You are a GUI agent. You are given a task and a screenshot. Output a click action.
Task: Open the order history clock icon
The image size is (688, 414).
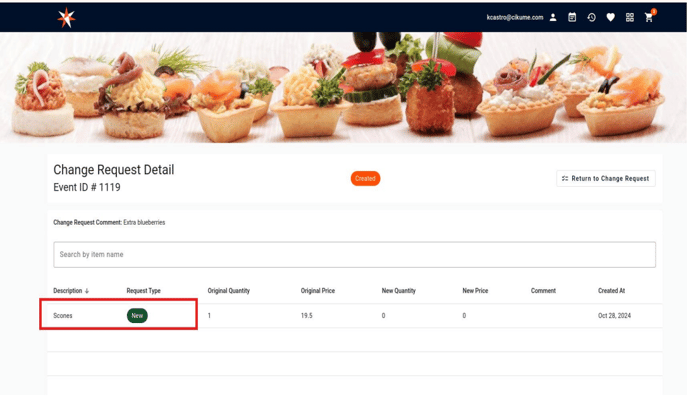tap(591, 18)
